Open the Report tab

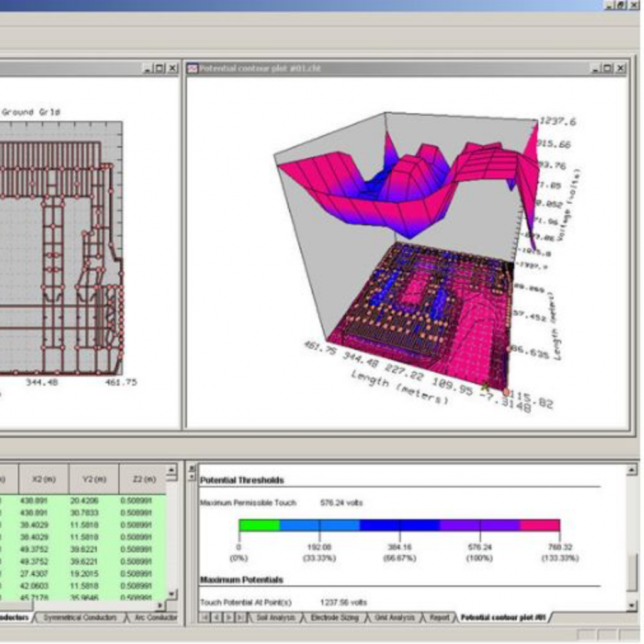click(439, 618)
